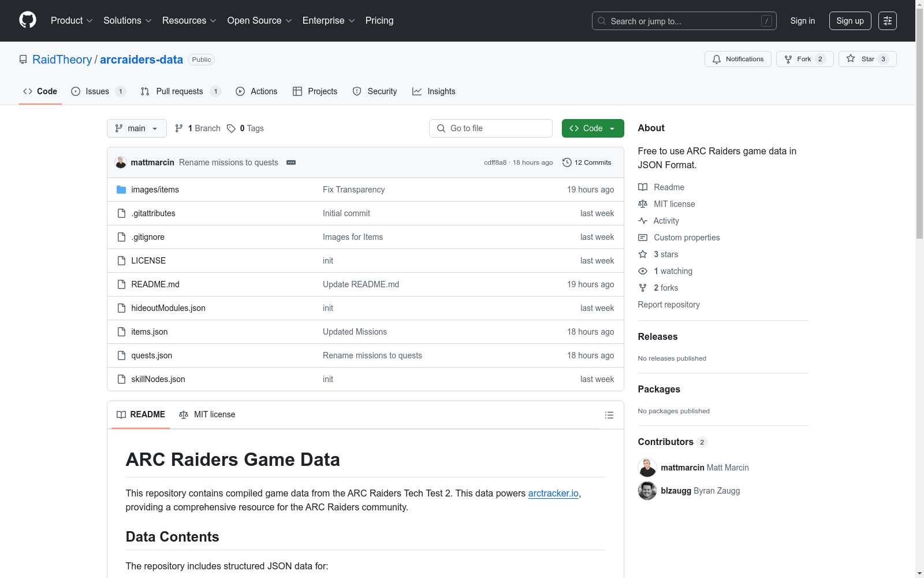Open the Activity link in About
Image resolution: width=924 pixels, height=578 pixels.
(x=666, y=221)
